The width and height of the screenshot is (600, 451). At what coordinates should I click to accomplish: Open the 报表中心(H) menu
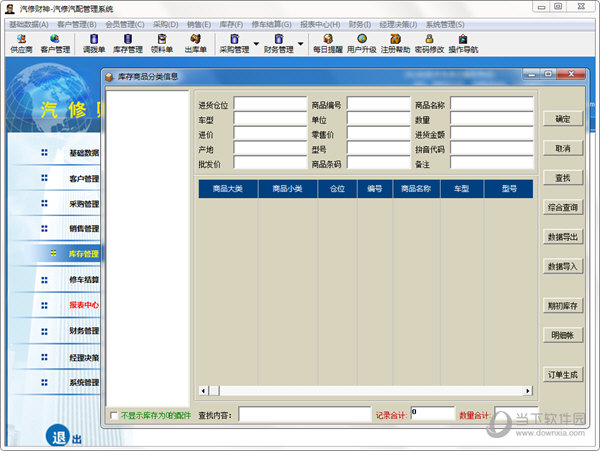click(320, 24)
